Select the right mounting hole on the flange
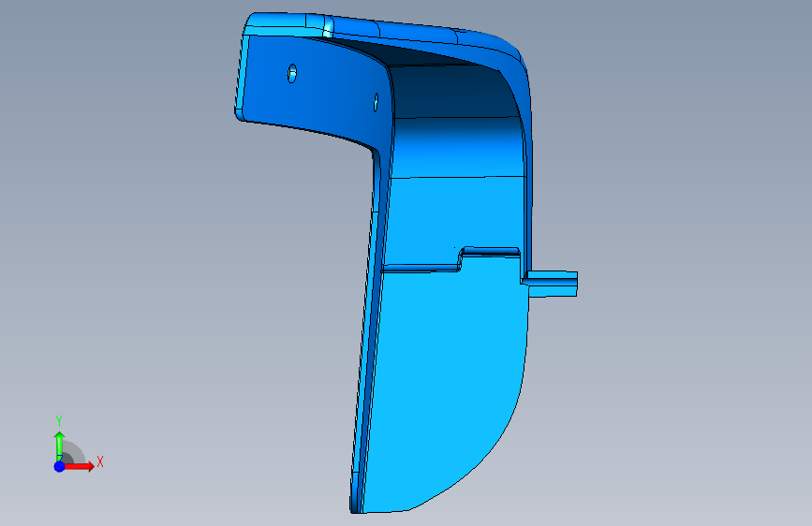 (x=376, y=102)
